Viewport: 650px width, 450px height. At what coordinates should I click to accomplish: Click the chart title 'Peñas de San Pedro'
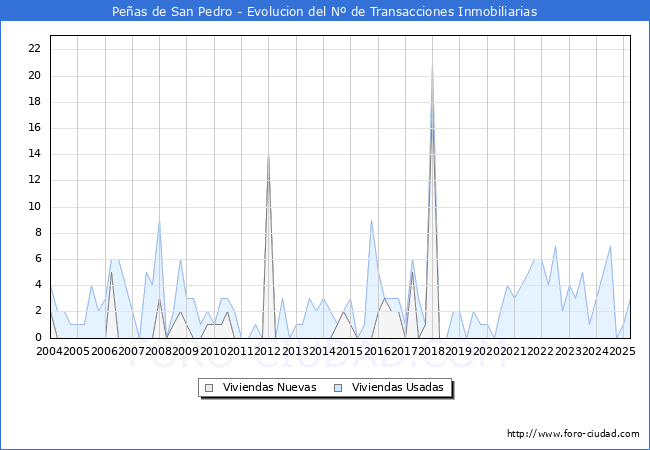point(172,12)
